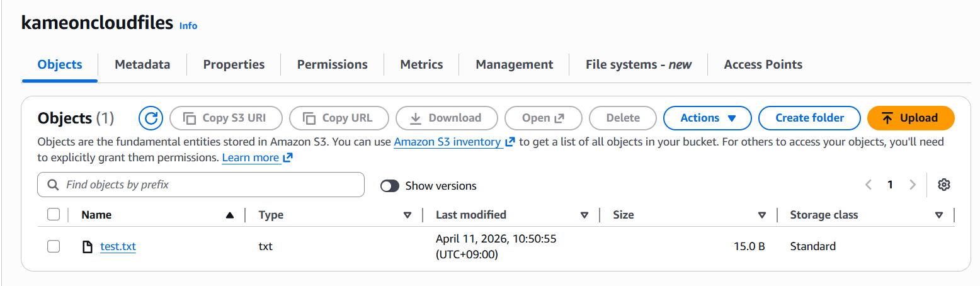The width and height of the screenshot is (980, 286).
Task: Sort by Name column arrow
Action: [230, 215]
